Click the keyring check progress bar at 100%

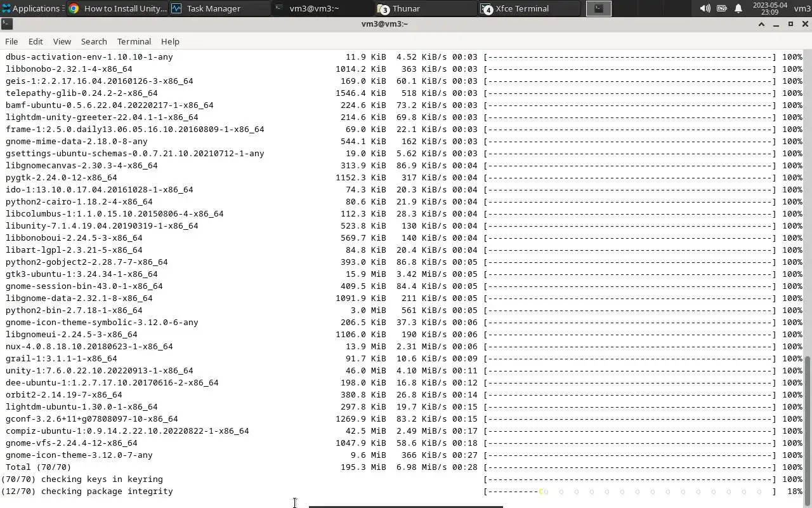pyautogui.click(x=630, y=479)
